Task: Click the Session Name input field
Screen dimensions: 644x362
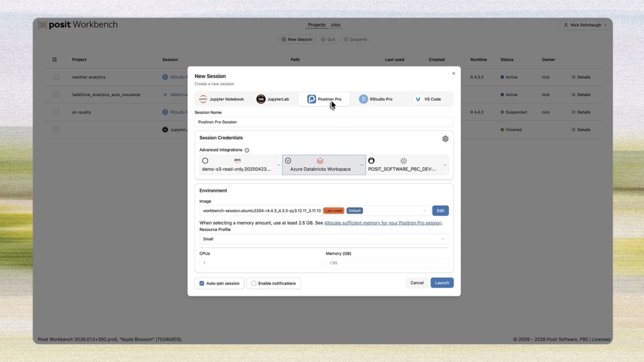Action: [324, 122]
